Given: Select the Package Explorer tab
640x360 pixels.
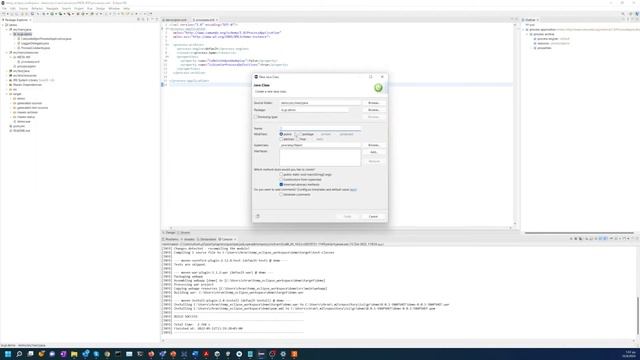Looking at the screenshot, I should 16,20.
